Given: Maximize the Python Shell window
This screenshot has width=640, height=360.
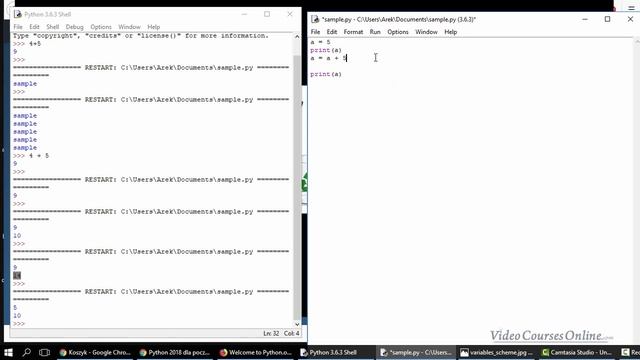Looking at the screenshot, I should click(267, 14).
